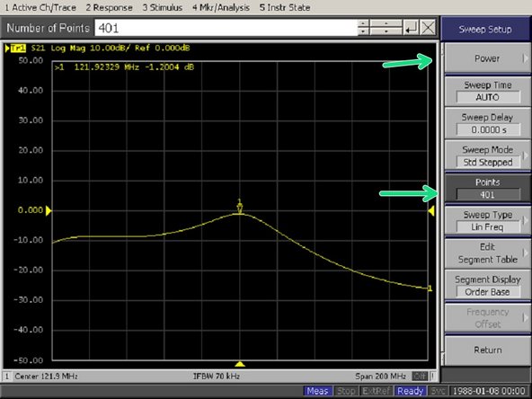
Task: Click Center 121.9 MHz in channel bar
Action: 46,377
